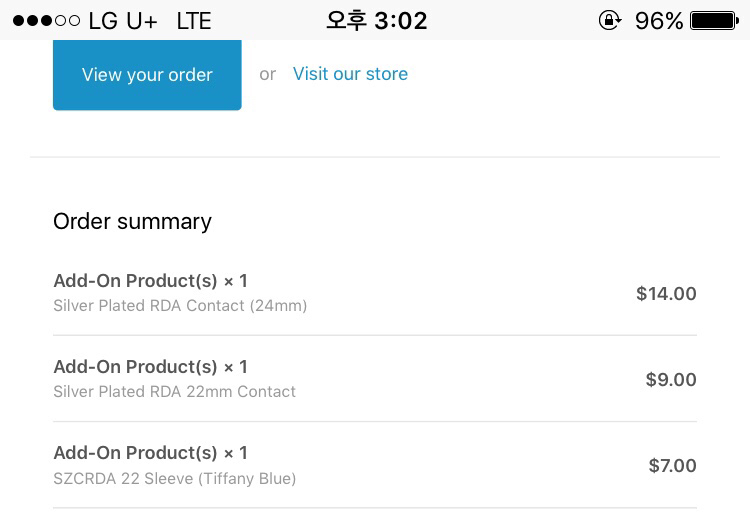Select Silver Plated RDA 22mm Contact item

tap(174, 392)
